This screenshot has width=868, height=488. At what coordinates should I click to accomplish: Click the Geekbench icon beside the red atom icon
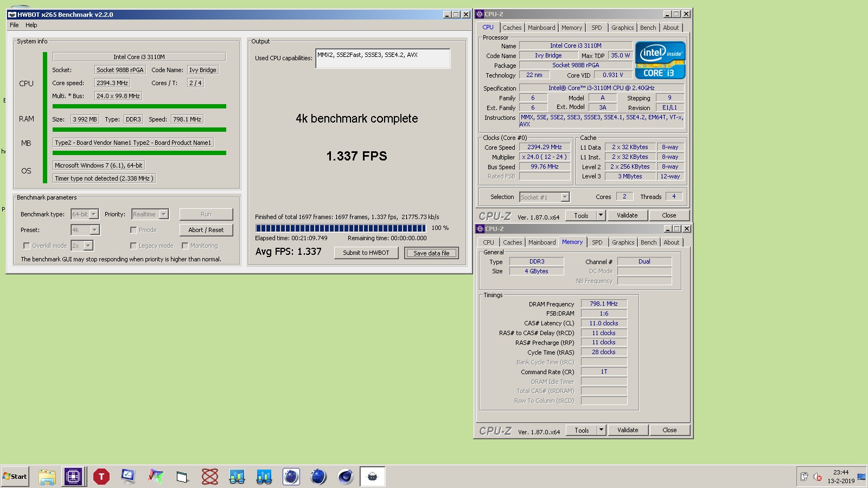pyautogui.click(x=237, y=477)
